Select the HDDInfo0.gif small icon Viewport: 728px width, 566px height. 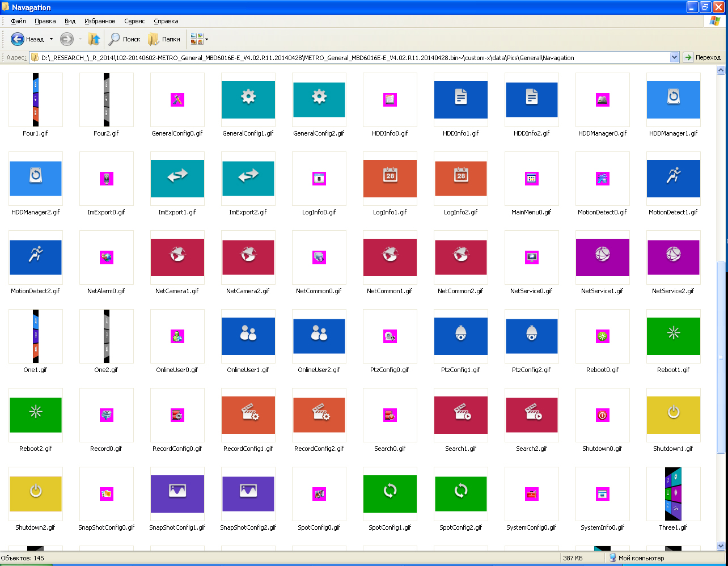pyautogui.click(x=390, y=100)
